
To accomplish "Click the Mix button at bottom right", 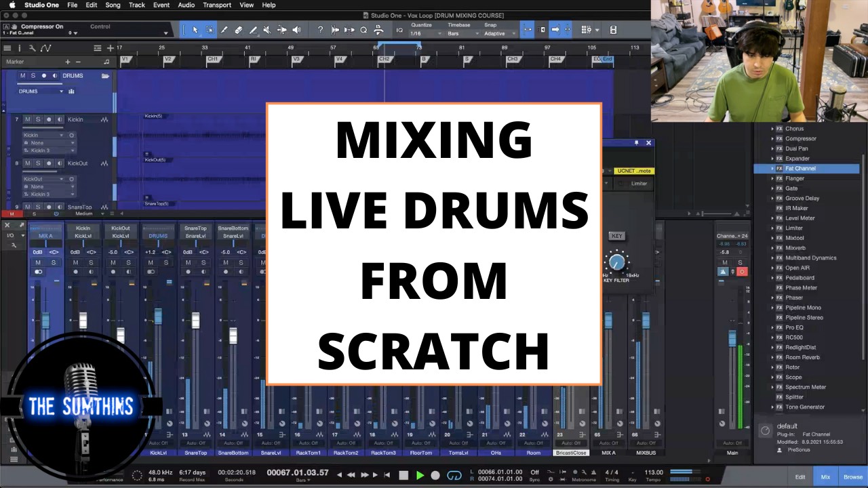I will point(825,476).
